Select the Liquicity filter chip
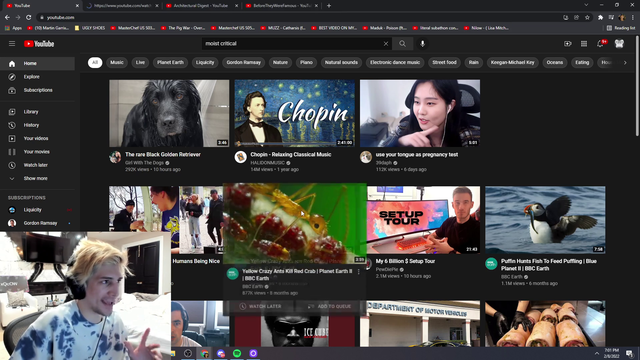 click(x=205, y=62)
